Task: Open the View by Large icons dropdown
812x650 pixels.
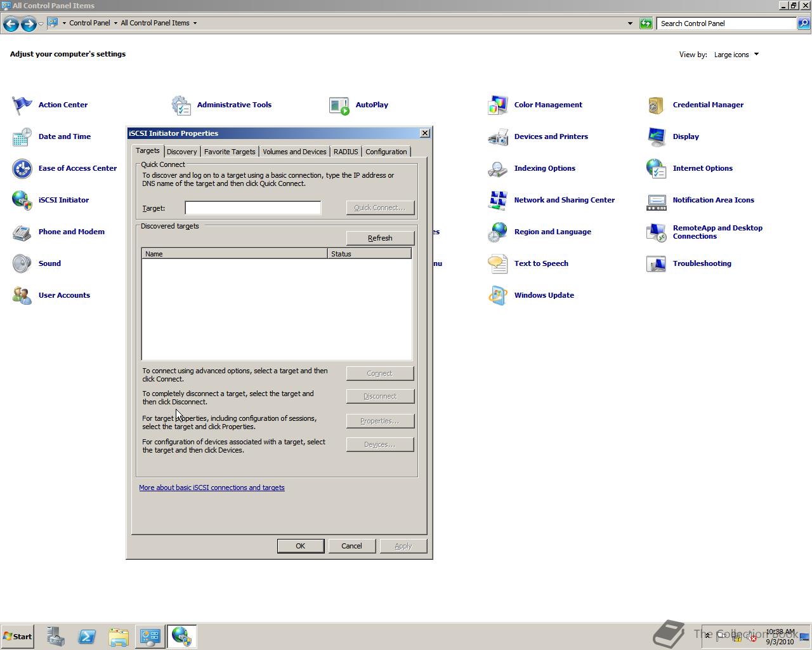Action: pos(736,55)
